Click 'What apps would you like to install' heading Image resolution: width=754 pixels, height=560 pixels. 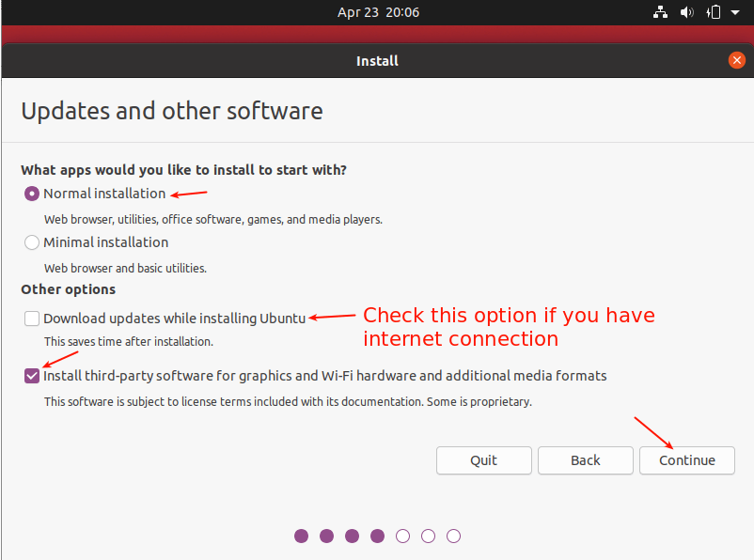point(183,170)
